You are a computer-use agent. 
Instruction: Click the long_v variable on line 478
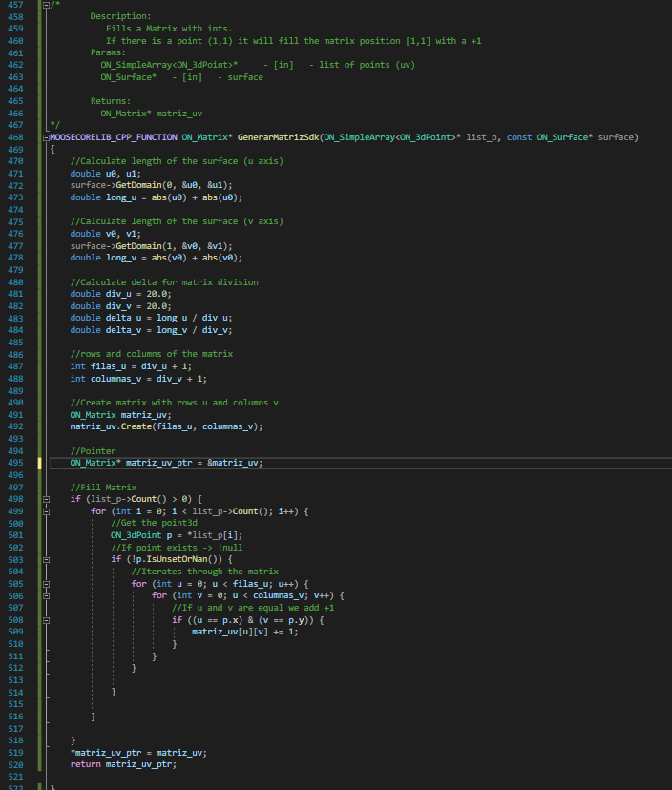pos(121,258)
